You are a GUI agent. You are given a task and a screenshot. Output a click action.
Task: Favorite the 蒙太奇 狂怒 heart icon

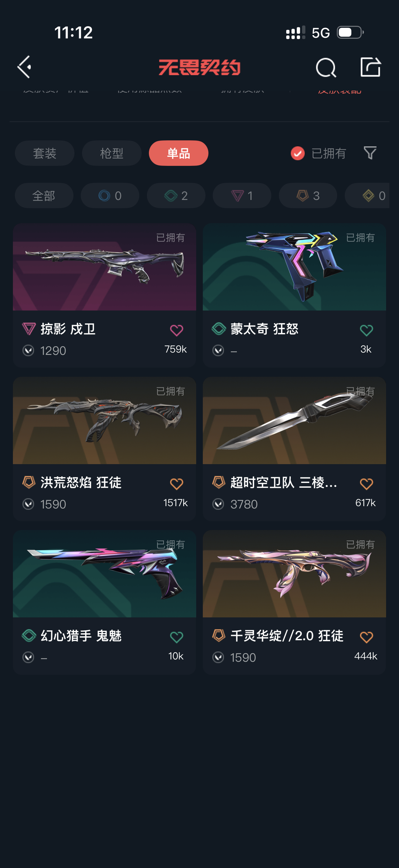pos(366,330)
